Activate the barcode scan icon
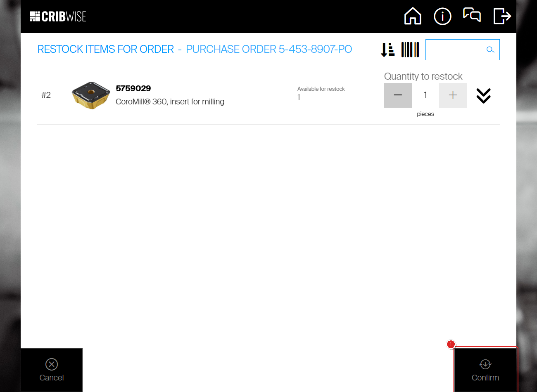537x392 pixels. (x=410, y=50)
